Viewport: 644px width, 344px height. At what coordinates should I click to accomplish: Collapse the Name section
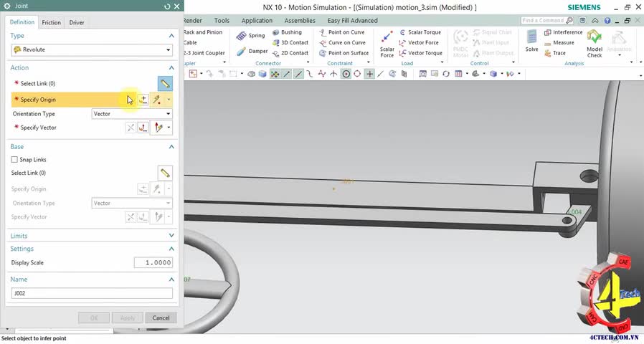click(171, 279)
